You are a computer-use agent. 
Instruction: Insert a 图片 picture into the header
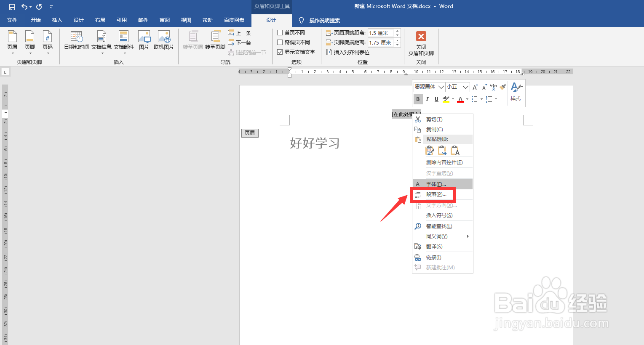pos(144,40)
